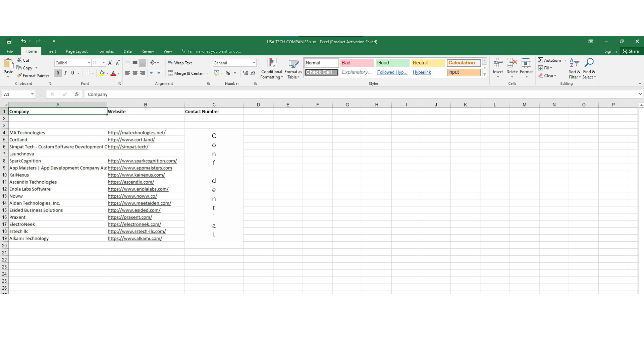Expand the Calibri font name dropdown

click(89, 63)
